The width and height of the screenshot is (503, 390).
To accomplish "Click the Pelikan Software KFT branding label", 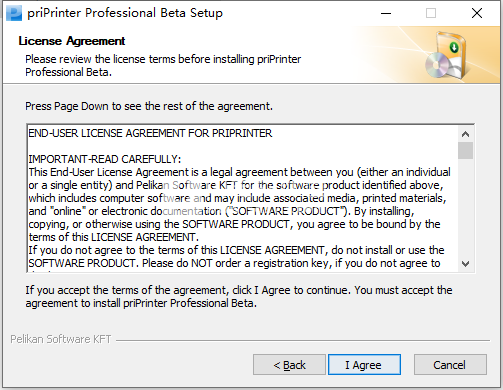I will pyautogui.click(x=61, y=339).
